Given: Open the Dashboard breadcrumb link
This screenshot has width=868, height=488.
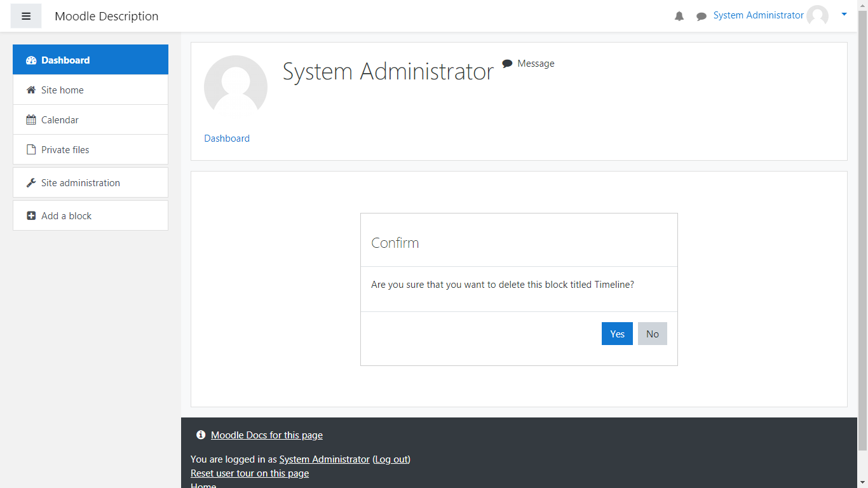Looking at the screenshot, I should (227, 139).
